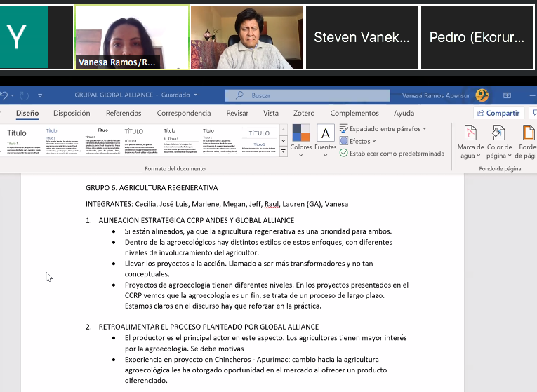Click Establecer como predeterminada checkmark
The width and height of the screenshot is (537, 392).
[x=344, y=153]
